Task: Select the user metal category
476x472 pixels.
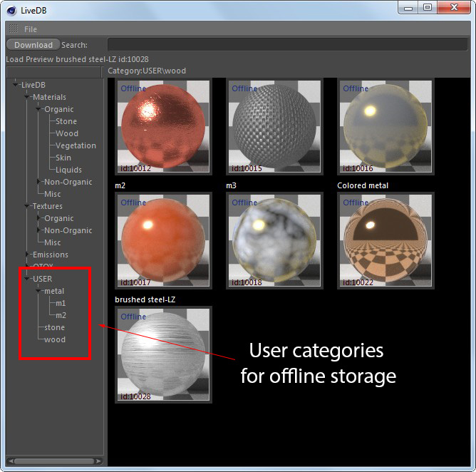Action: coord(54,291)
